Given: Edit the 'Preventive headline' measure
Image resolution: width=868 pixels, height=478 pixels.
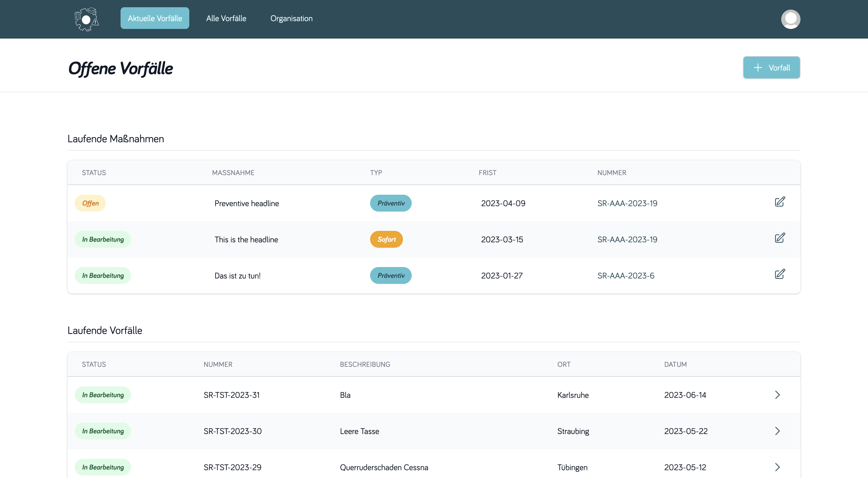Looking at the screenshot, I should click(x=779, y=202).
